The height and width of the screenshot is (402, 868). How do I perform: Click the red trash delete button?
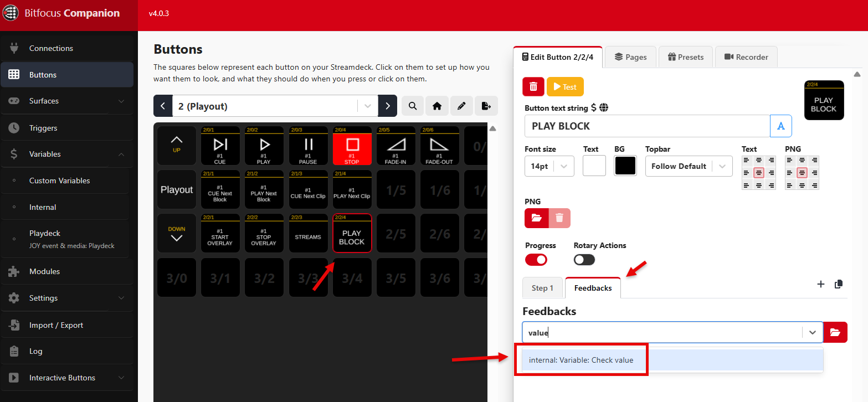click(533, 86)
